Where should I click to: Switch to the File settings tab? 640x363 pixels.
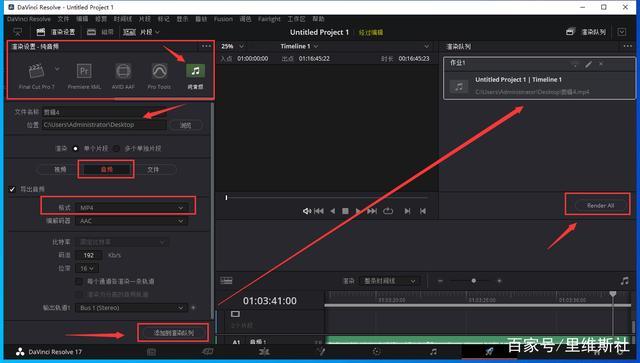153,169
